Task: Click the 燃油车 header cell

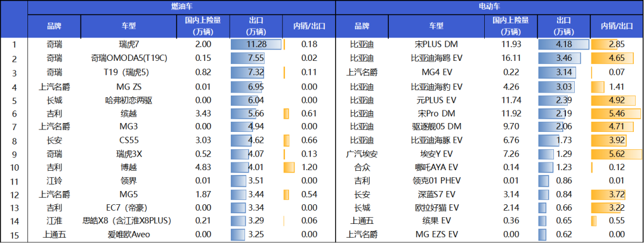Action: [181, 7]
